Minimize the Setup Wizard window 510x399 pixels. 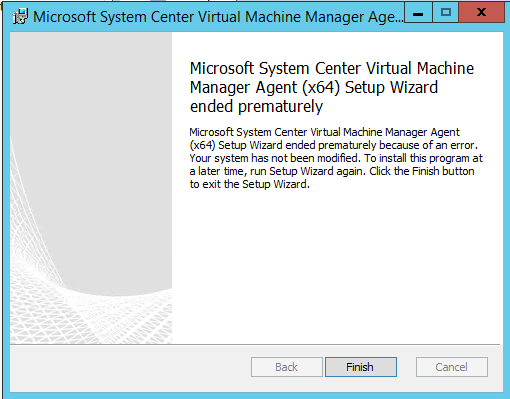point(418,13)
